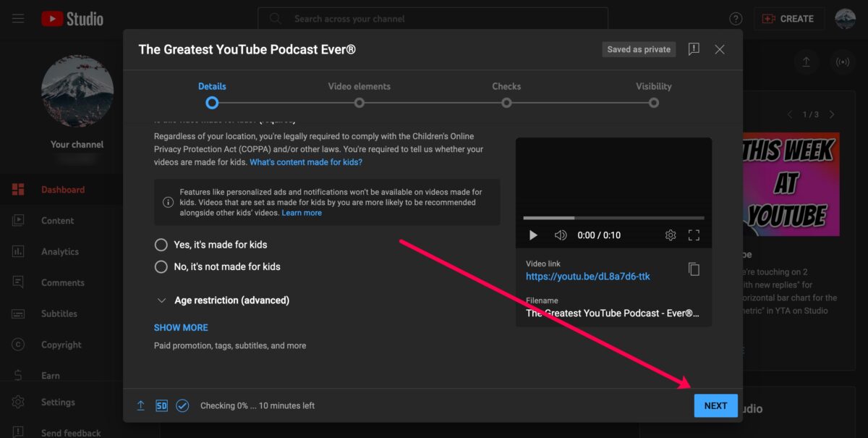The image size is (868, 438).
Task: Play the video preview
Action: (x=533, y=235)
